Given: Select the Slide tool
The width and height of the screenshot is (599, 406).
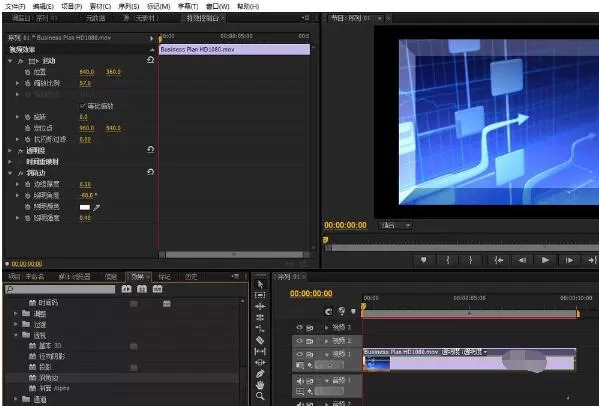Looking at the screenshot, I should click(260, 362).
